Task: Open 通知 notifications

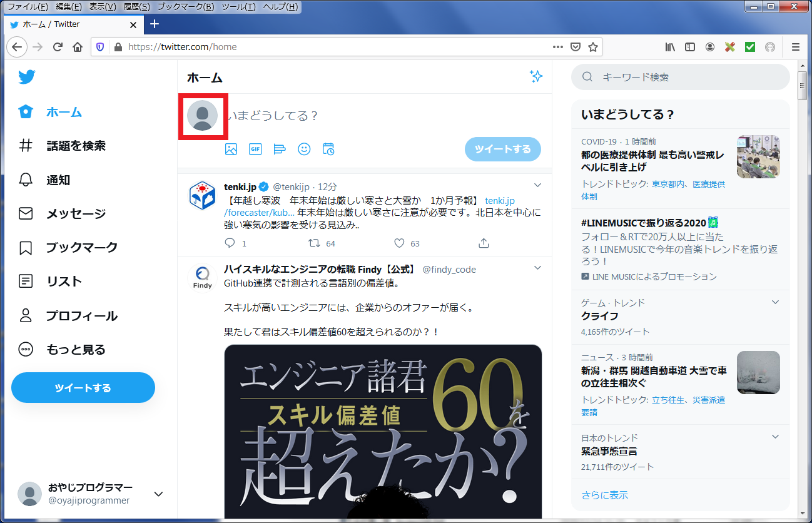Action: pos(44,180)
